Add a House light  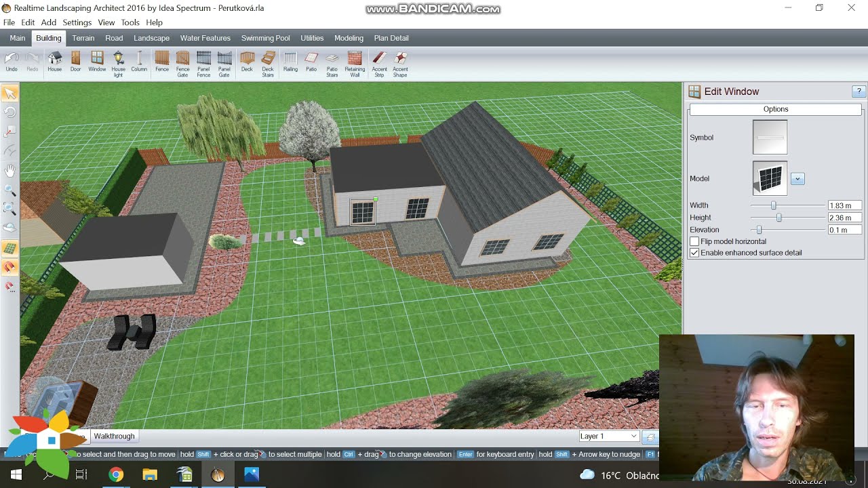point(118,64)
